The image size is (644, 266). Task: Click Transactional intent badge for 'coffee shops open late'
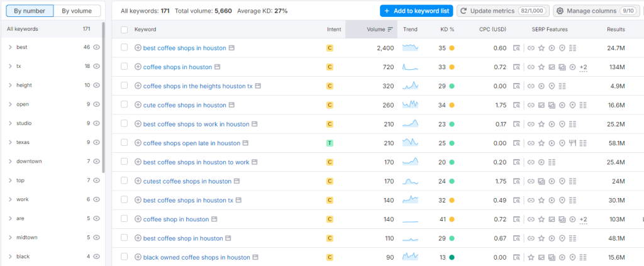coord(329,143)
